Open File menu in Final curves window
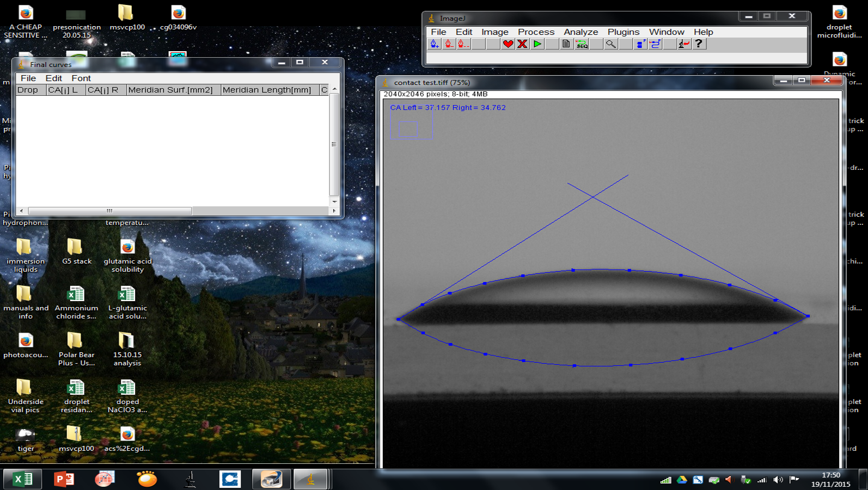The width and height of the screenshot is (868, 490). pos(28,78)
